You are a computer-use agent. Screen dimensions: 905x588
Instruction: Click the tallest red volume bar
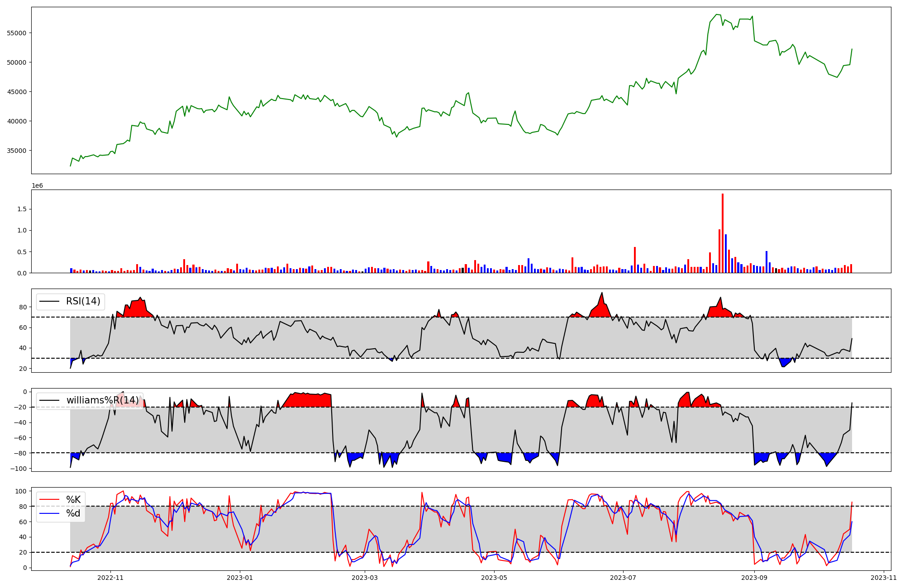[723, 233]
